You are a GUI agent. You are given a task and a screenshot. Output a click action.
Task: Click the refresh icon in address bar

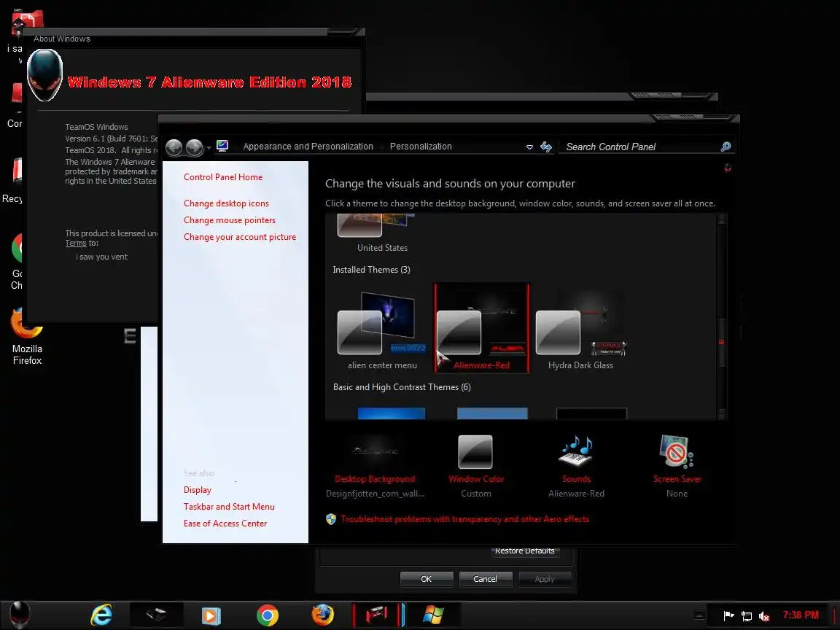[546, 147]
